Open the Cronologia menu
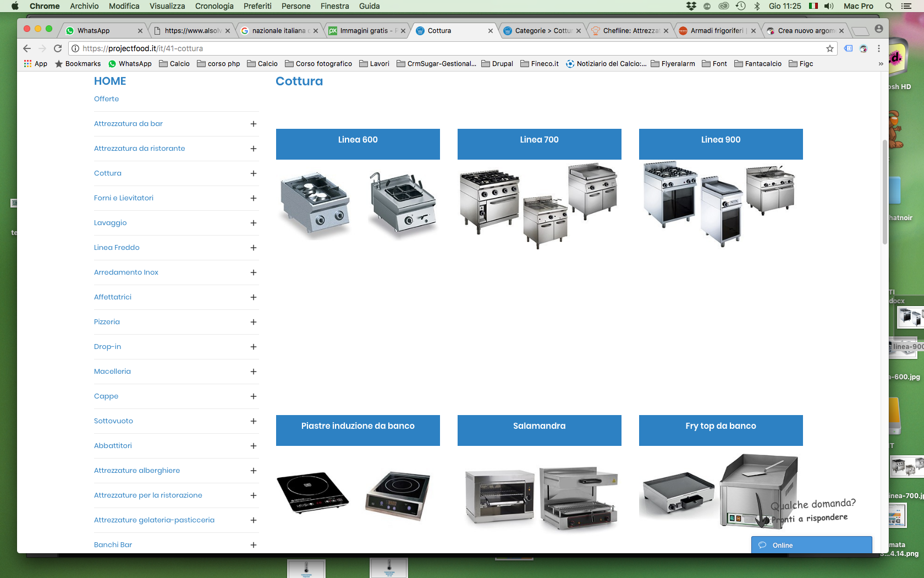Screen dimensions: 924x578 coord(215,6)
